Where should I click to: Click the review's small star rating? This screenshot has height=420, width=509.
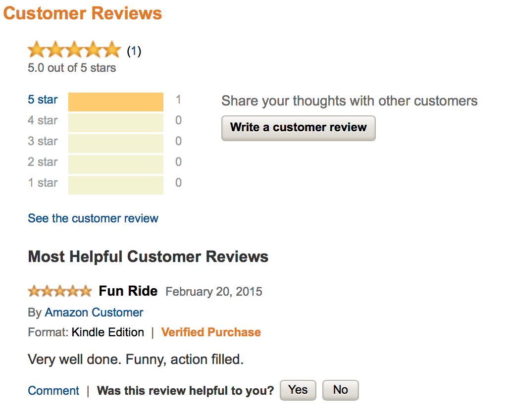pos(60,291)
